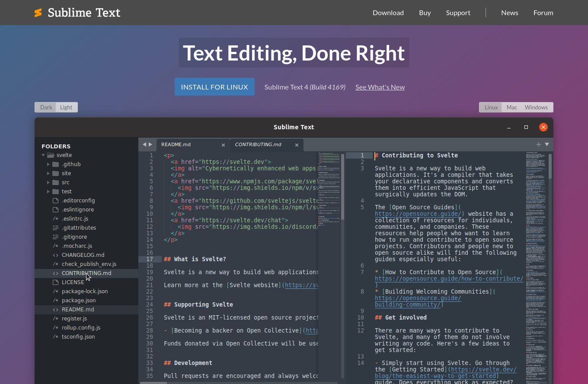Viewport: 588px width, 384px height.
Task: Select Linux screenshot platform
Action: 491,107
